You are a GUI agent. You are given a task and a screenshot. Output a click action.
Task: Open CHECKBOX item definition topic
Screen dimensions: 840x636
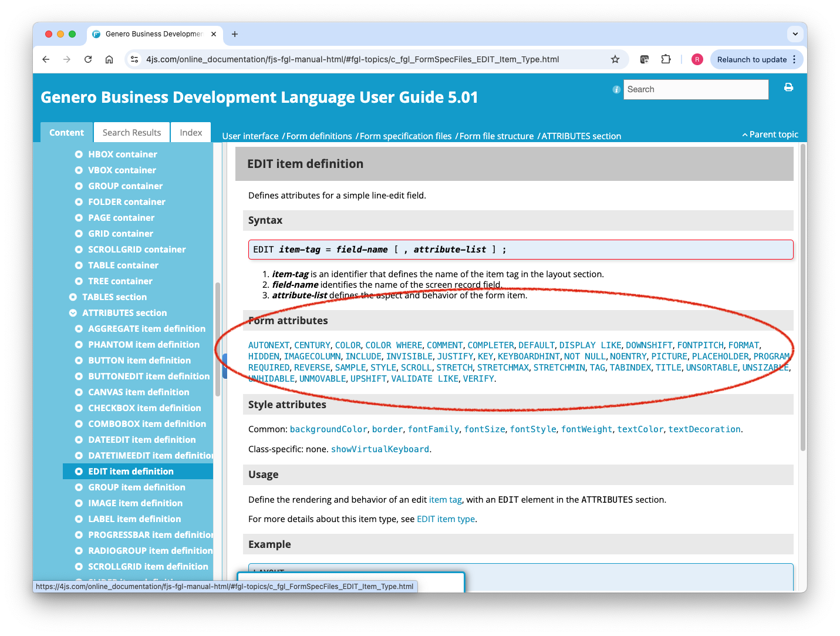(144, 408)
